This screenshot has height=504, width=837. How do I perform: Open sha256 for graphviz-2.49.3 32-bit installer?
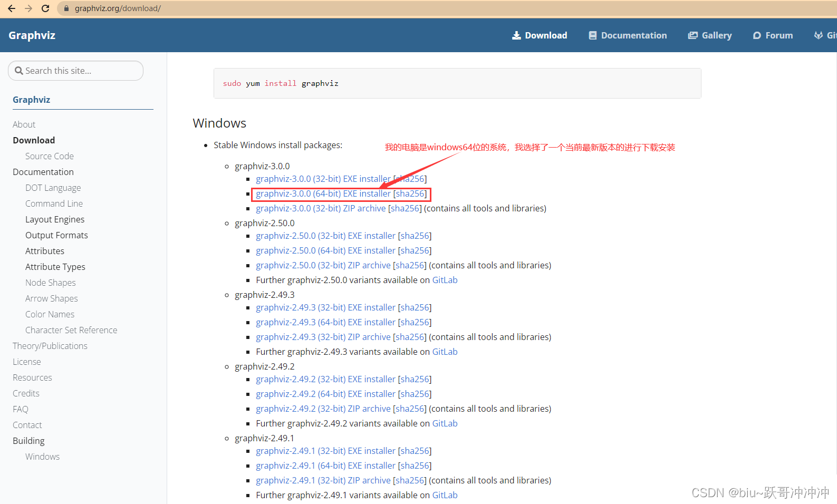point(415,307)
